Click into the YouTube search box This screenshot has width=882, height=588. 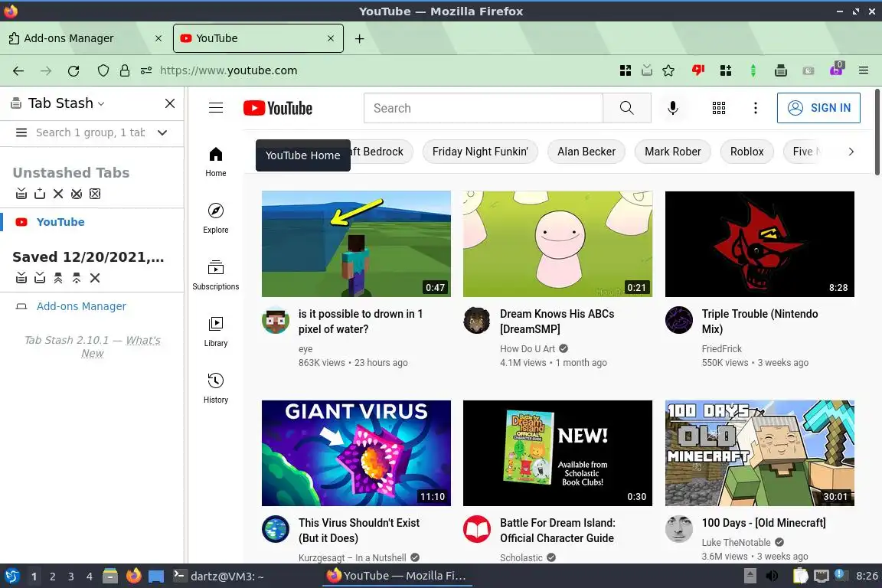click(x=484, y=108)
